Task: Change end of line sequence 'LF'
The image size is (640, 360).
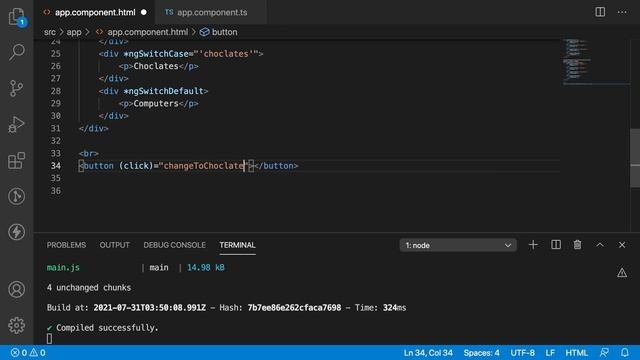Action: 550,353
